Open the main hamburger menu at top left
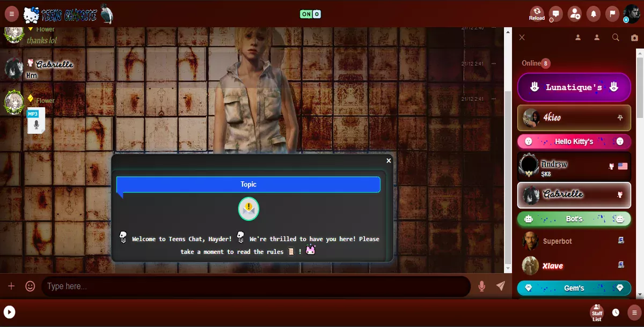644x327 pixels. [12, 14]
